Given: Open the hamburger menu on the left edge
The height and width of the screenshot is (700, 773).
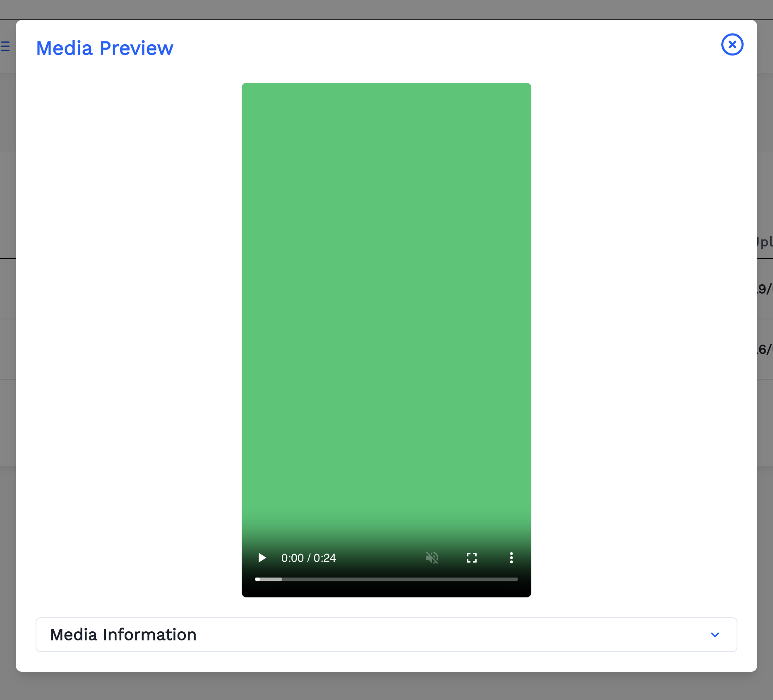Looking at the screenshot, I should [x=5, y=47].
